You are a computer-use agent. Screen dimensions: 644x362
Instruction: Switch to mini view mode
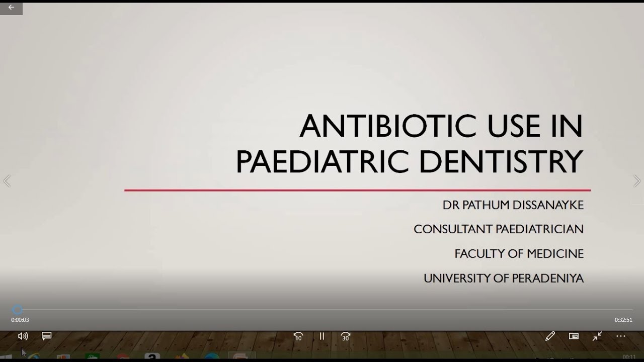(x=574, y=336)
